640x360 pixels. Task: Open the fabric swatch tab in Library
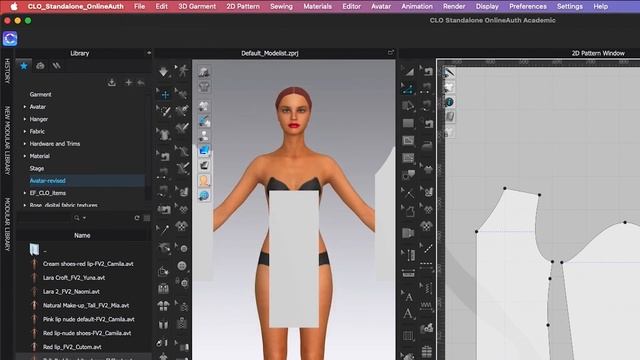[x=56, y=66]
